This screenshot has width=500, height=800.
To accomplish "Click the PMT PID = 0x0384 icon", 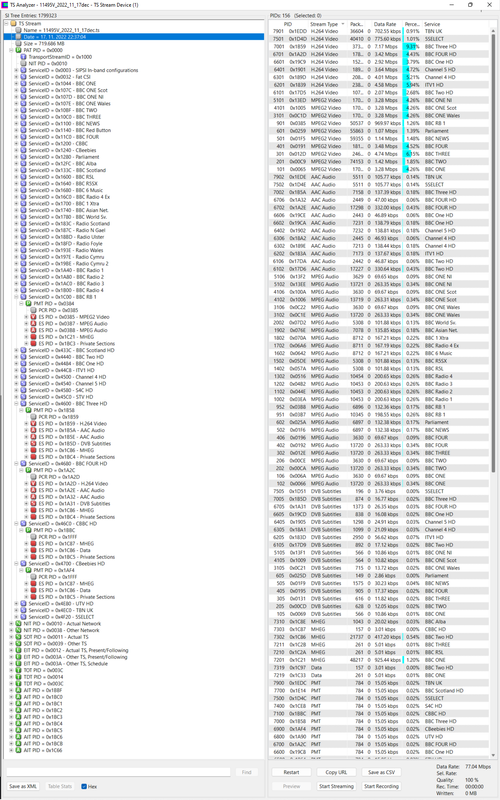I will (x=29, y=304).
